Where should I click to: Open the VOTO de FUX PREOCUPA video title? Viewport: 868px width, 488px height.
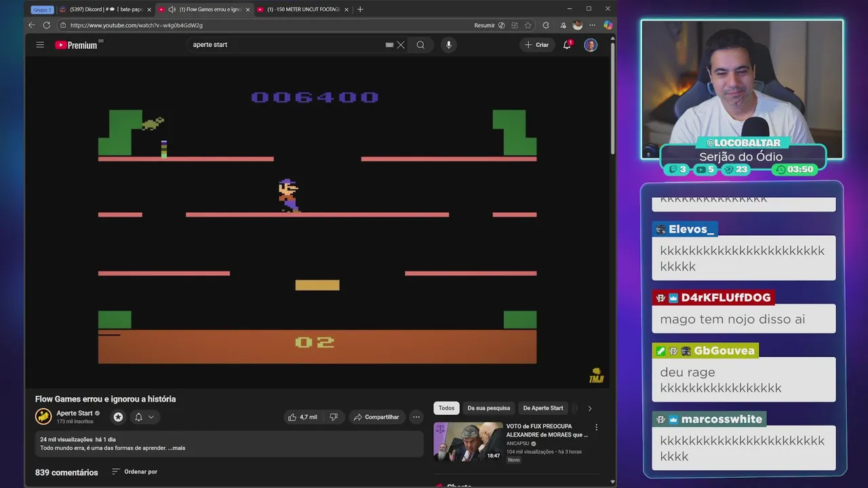pos(547,430)
